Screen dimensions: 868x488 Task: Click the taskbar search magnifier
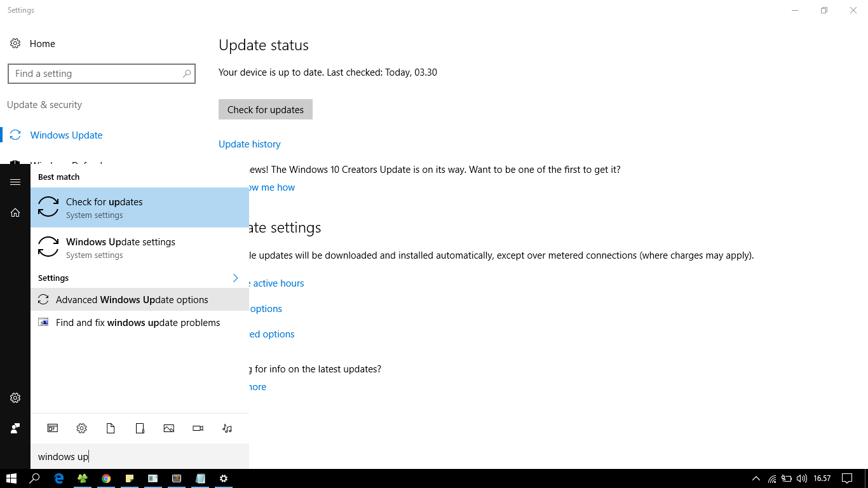[35, 478]
